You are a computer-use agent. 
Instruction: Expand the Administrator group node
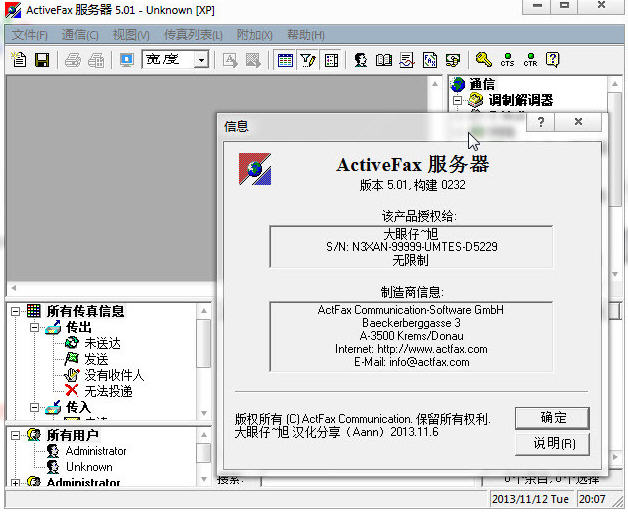click(15, 483)
